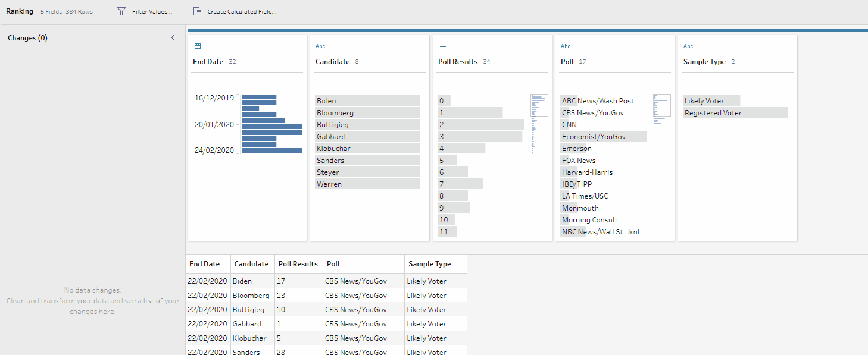Click the Sample Type Abc type icon
The height and width of the screenshot is (355, 868).
pyautogui.click(x=688, y=46)
